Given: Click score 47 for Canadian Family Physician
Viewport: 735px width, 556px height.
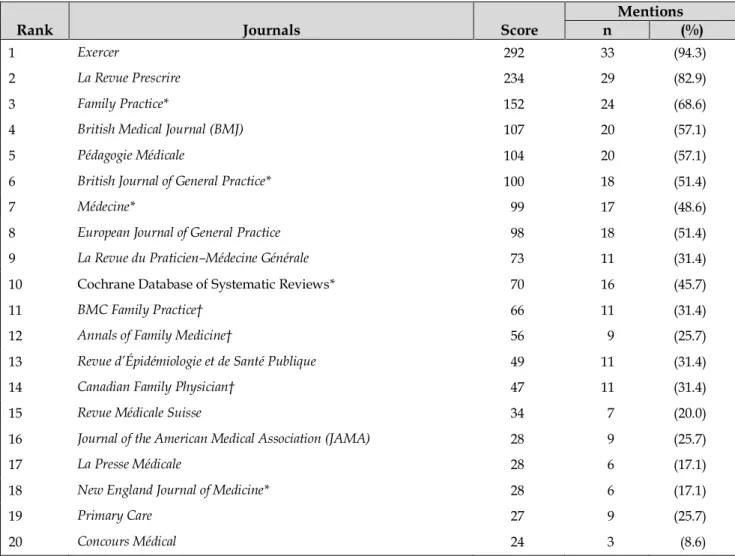Looking at the screenshot, I should (x=517, y=387).
